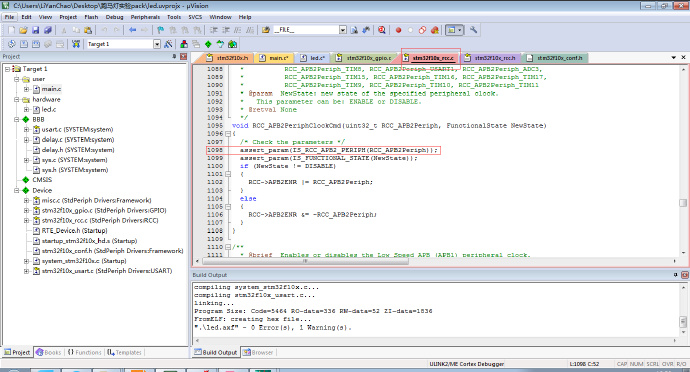Open the SVCS menu
Image resolution: width=690 pixels, height=372 pixels.
(195, 17)
